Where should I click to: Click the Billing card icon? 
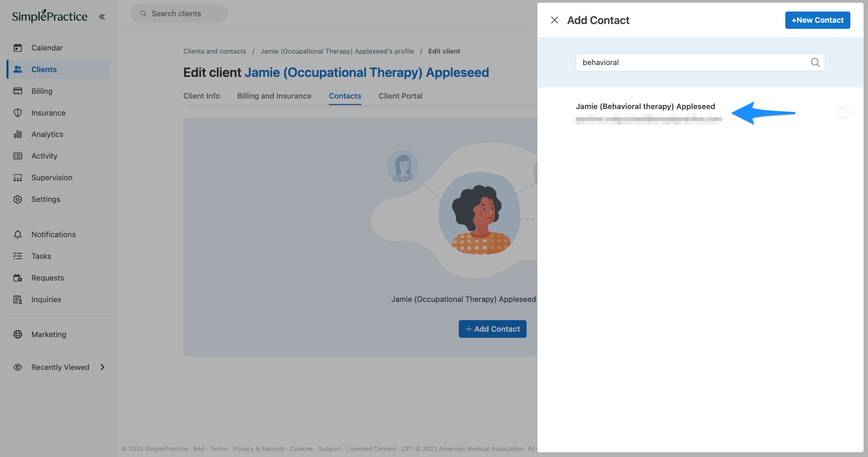click(18, 91)
